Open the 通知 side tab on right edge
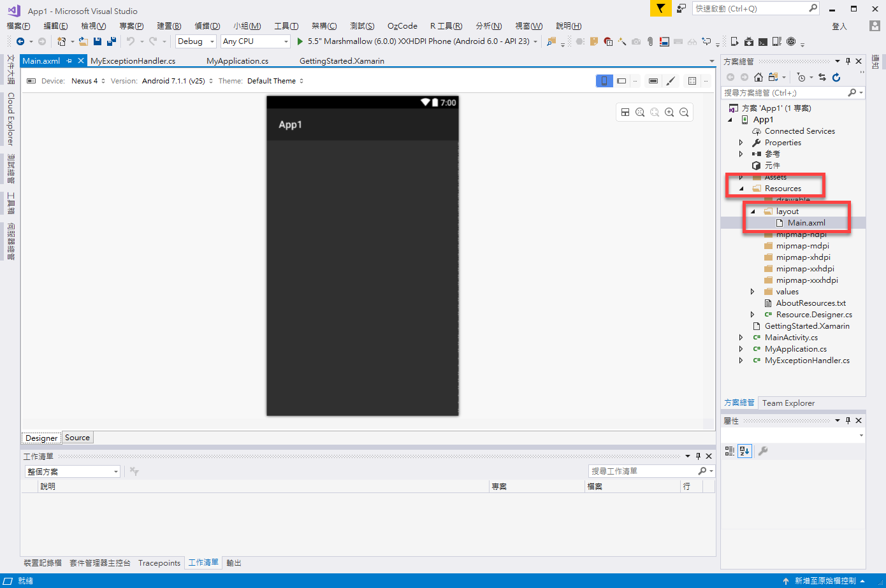 pos(876,62)
